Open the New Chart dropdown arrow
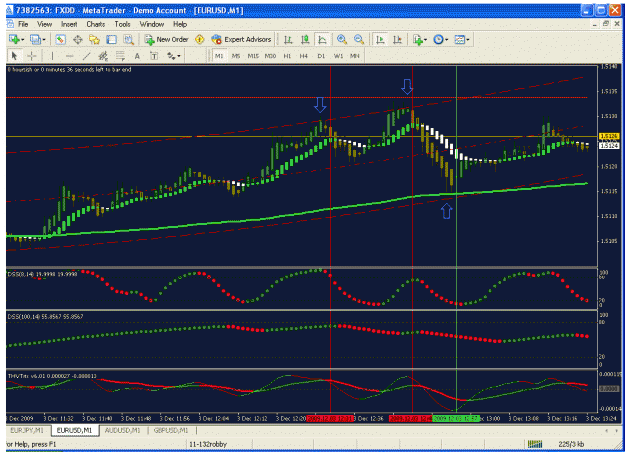This screenshot has height=452, width=625. point(22,39)
